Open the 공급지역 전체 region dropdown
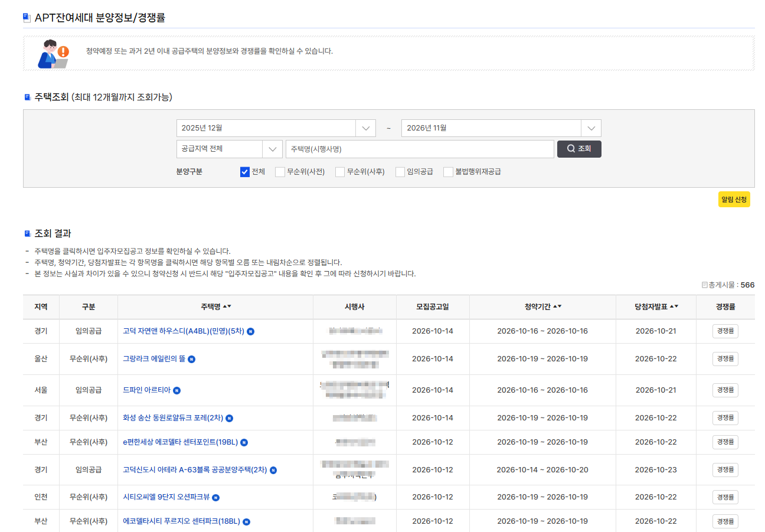Viewport: 765px width, 532px height. [x=229, y=149]
